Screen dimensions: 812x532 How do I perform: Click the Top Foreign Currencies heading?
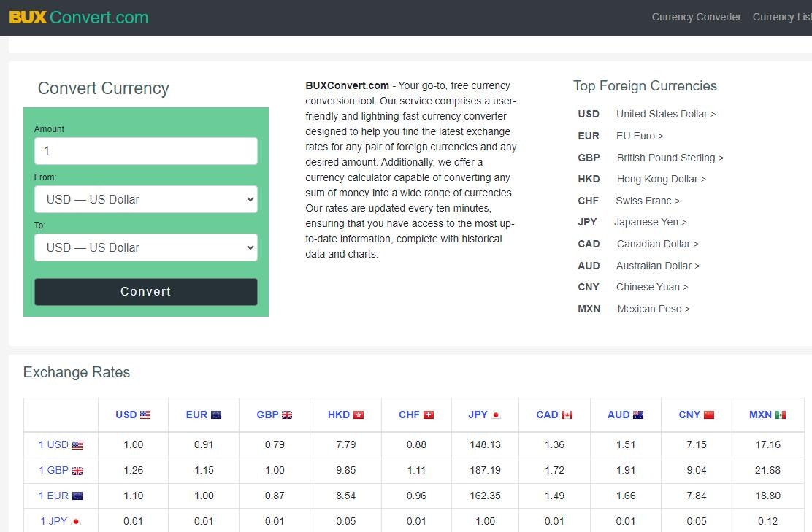point(645,86)
